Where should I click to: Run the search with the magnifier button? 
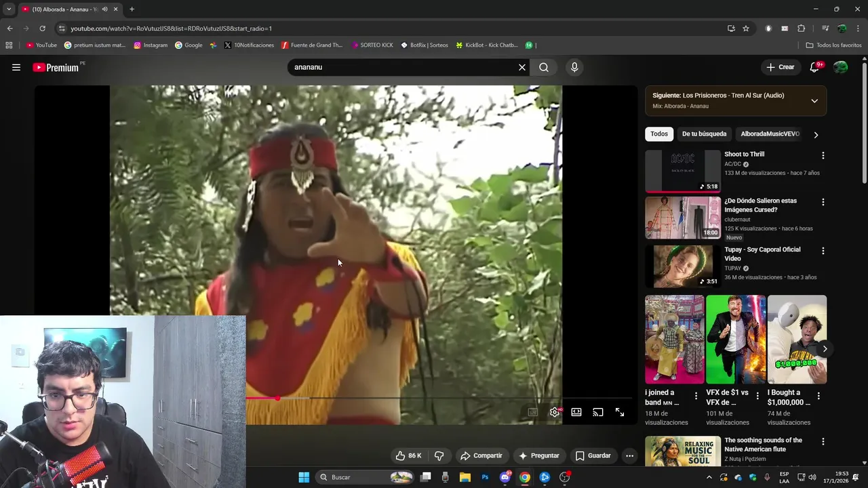coord(544,67)
